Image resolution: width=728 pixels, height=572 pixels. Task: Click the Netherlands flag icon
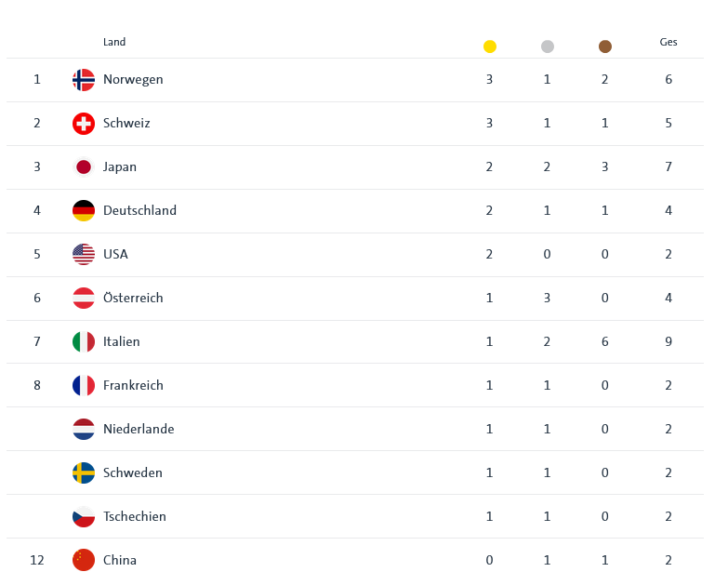(84, 430)
